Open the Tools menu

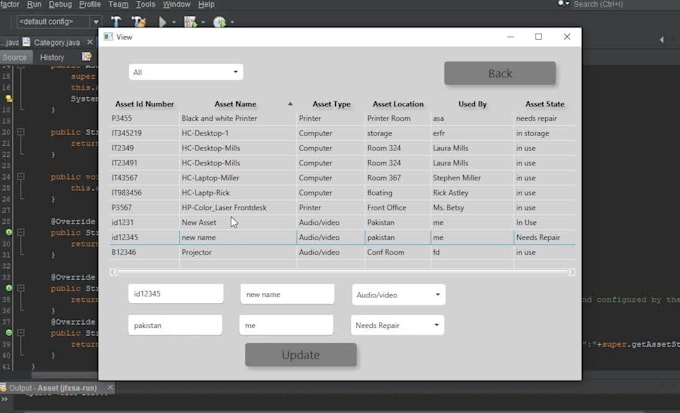tap(146, 5)
